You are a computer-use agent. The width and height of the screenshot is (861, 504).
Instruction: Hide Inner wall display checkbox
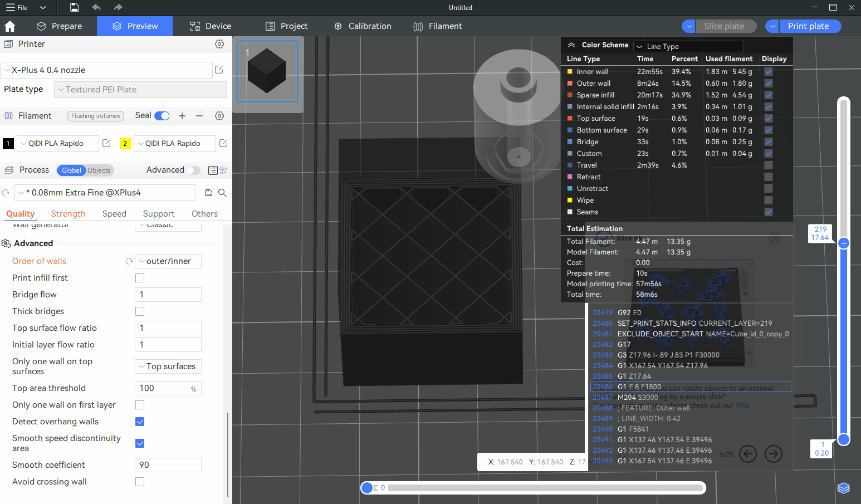pos(769,72)
